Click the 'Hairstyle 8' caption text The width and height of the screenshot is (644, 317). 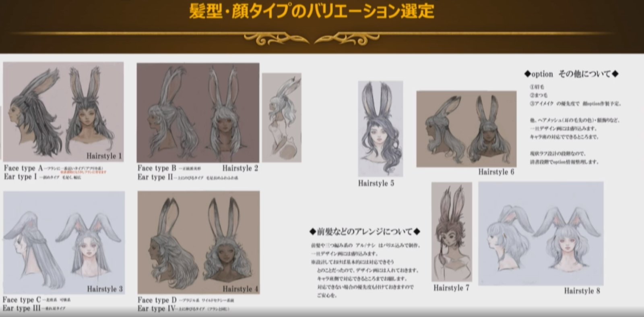(x=582, y=291)
